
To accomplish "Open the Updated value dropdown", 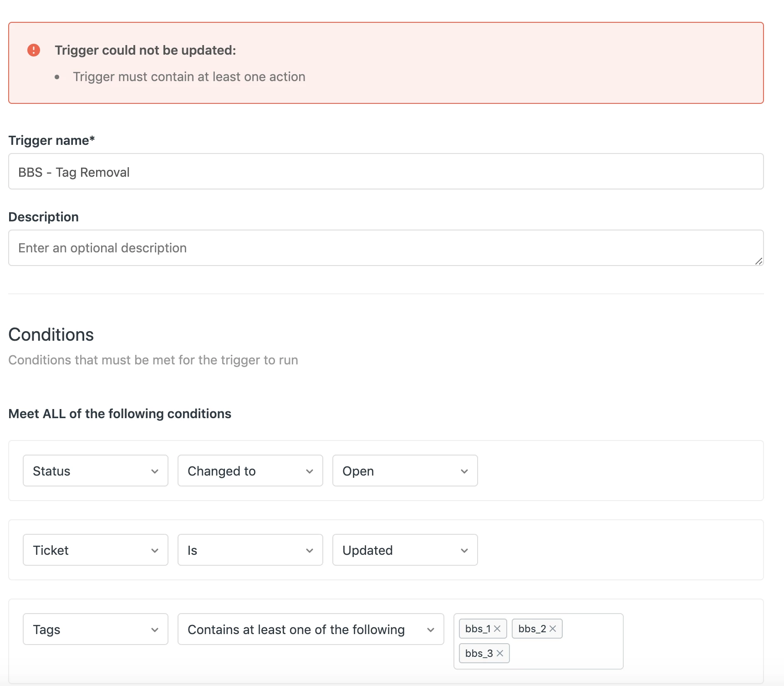I will coord(405,550).
